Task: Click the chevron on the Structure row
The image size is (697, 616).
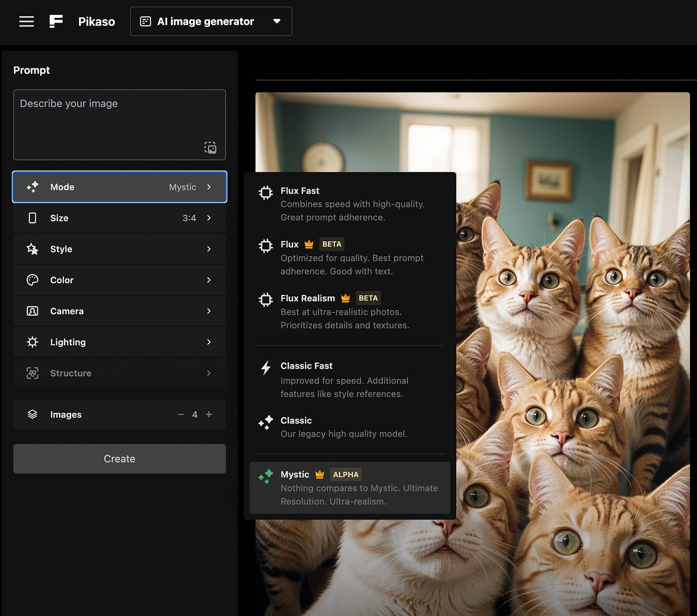Action: coord(209,373)
